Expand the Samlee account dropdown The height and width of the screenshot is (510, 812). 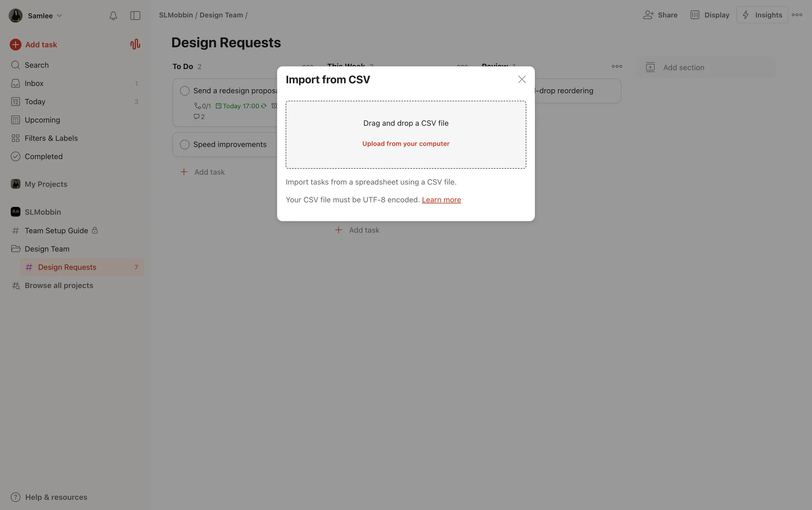(59, 16)
